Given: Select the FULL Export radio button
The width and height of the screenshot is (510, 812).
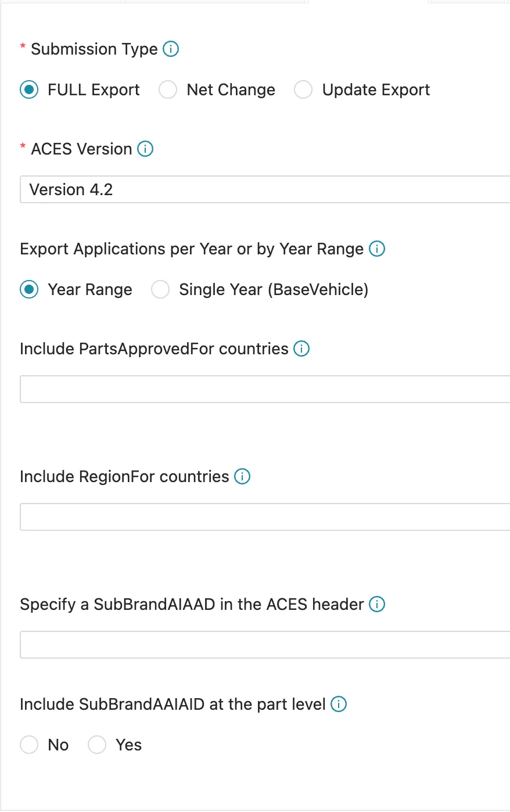Looking at the screenshot, I should click(29, 90).
